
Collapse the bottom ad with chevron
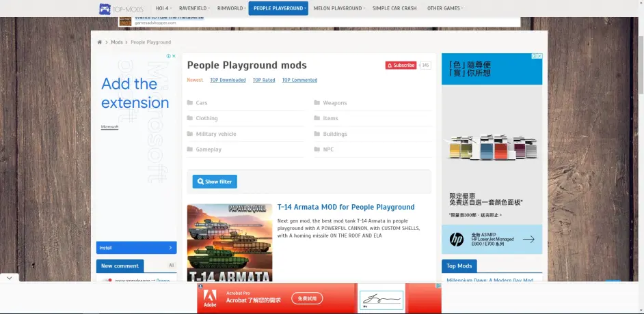coord(10,278)
